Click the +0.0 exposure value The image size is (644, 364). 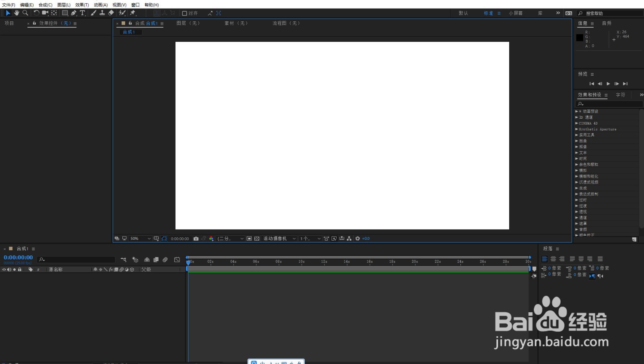pos(366,239)
